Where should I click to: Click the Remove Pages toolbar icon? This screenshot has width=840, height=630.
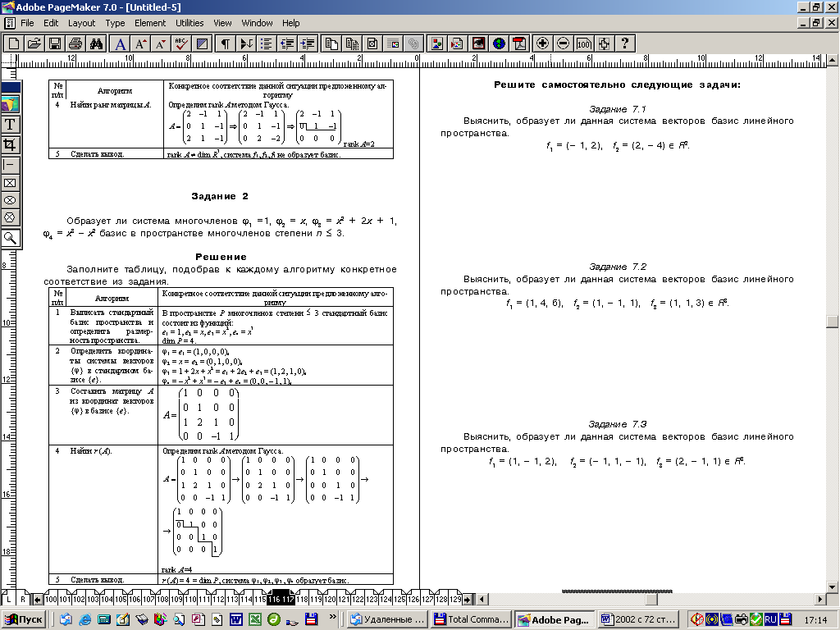click(352, 43)
